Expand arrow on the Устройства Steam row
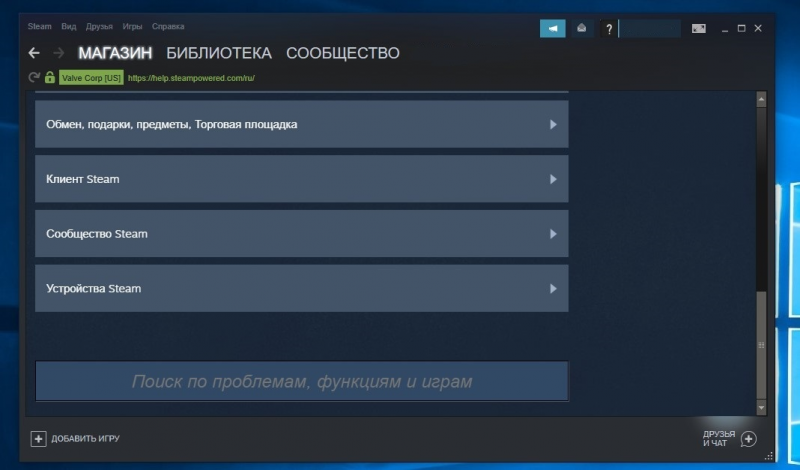800x470 pixels. (x=553, y=288)
